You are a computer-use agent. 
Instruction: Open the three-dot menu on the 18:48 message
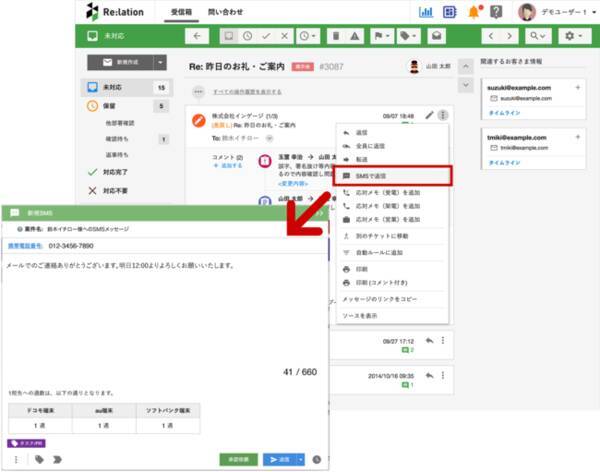click(443, 115)
